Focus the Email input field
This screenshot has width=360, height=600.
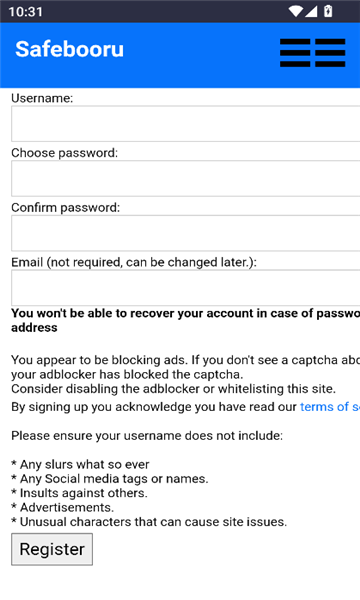(x=186, y=288)
